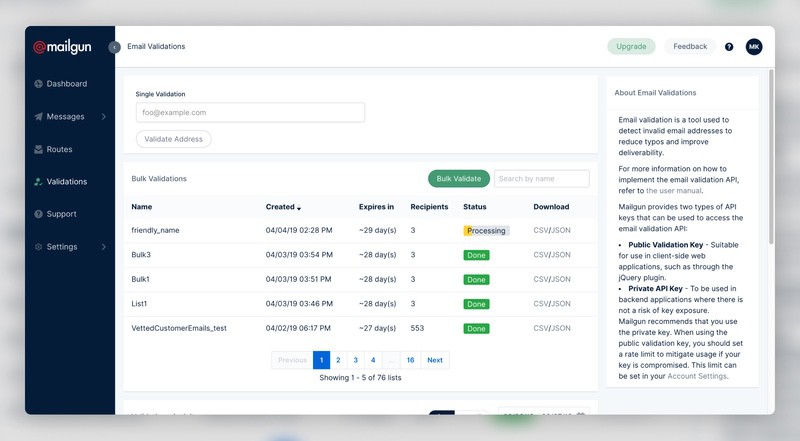Click the Settings gear icon
Image resolution: width=800 pixels, height=441 pixels.
(38, 247)
